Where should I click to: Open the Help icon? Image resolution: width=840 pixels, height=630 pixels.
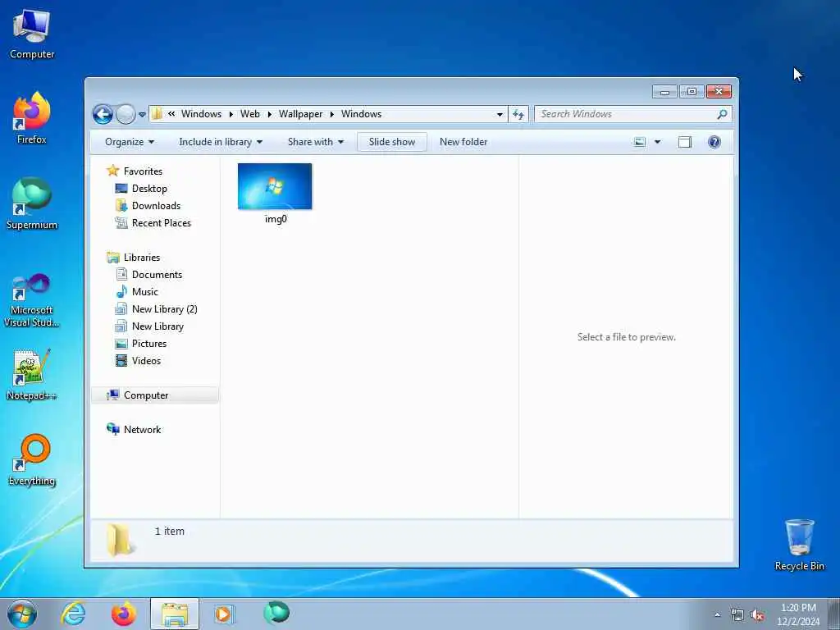[714, 142]
